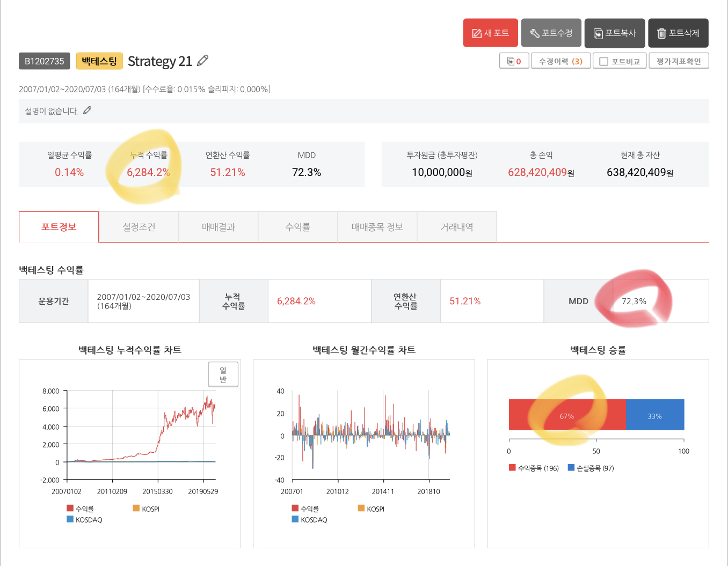Open the 매매결과 tab
Image resolution: width=728 pixels, height=566 pixels.
218,227
